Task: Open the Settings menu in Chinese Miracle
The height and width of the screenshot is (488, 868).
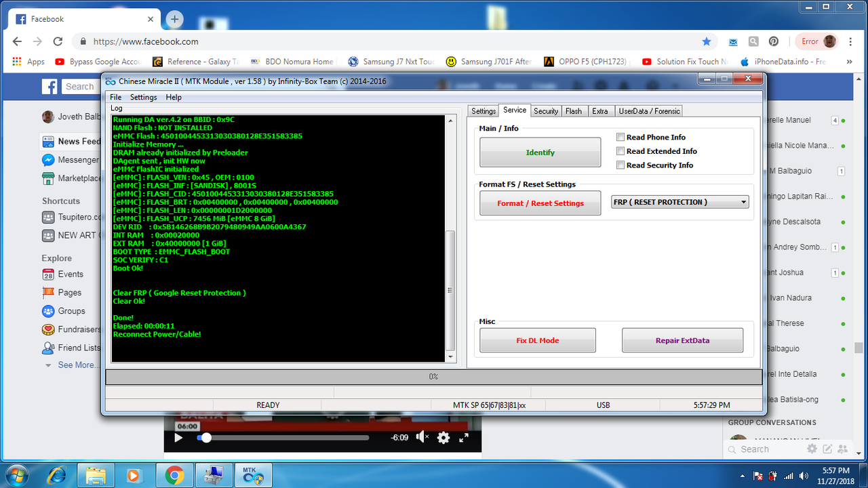Action: click(x=143, y=97)
